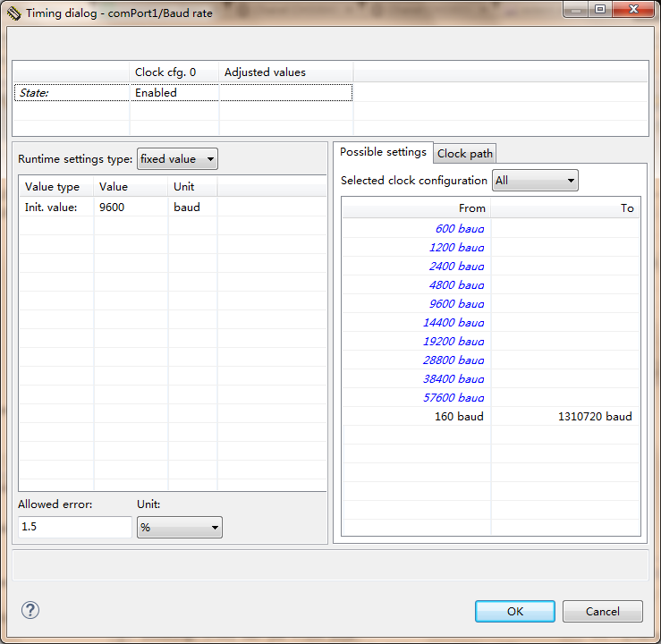The width and height of the screenshot is (661, 644).
Task: Select the Init. value 9600 cell
Action: click(x=131, y=208)
